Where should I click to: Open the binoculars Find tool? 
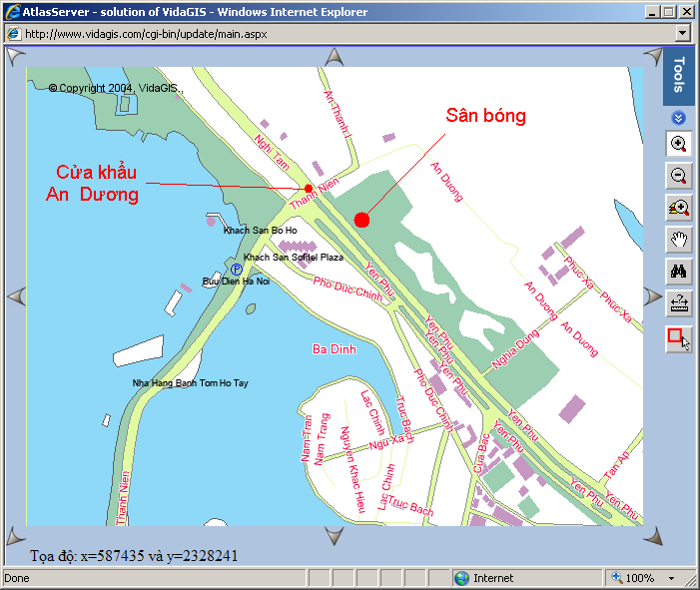[x=679, y=272]
